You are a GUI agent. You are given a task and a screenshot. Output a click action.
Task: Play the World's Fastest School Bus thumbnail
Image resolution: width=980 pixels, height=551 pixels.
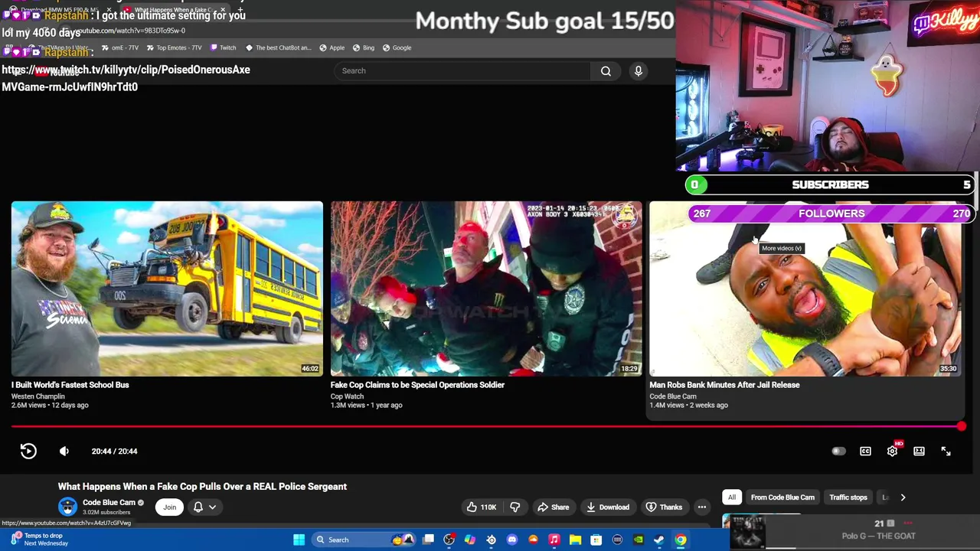[x=167, y=289]
